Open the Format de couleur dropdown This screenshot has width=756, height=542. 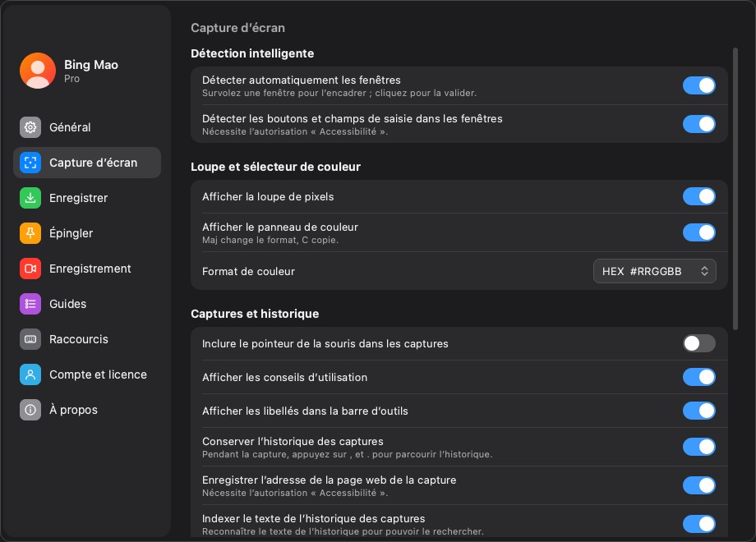coord(654,271)
